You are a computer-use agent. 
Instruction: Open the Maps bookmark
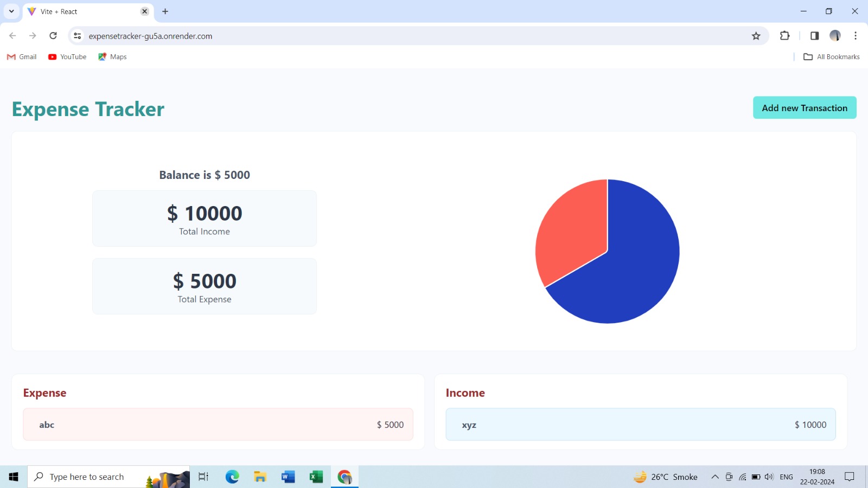tap(112, 56)
